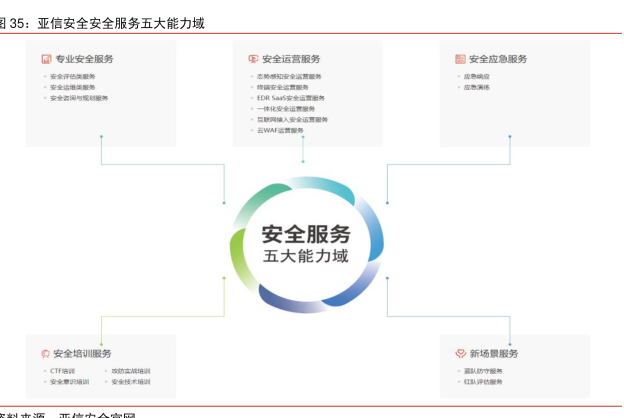The image size is (624, 418).
Task: Click the 安全应急服务 icon
Action: click(459, 60)
